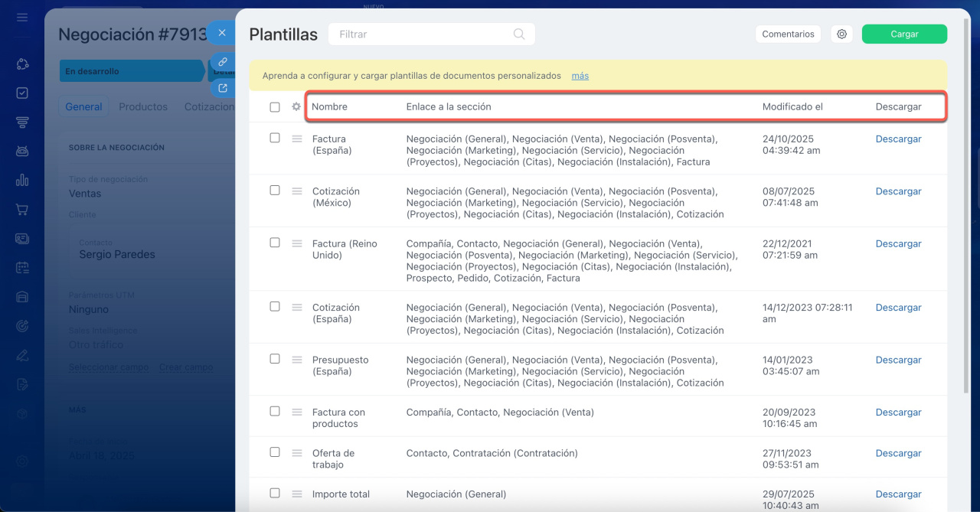Click the green Cargar button
980x512 pixels.
(904, 34)
